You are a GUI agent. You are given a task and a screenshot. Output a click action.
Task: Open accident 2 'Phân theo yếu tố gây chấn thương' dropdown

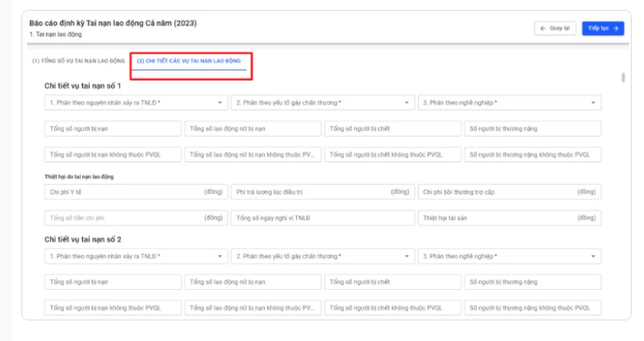point(322,256)
